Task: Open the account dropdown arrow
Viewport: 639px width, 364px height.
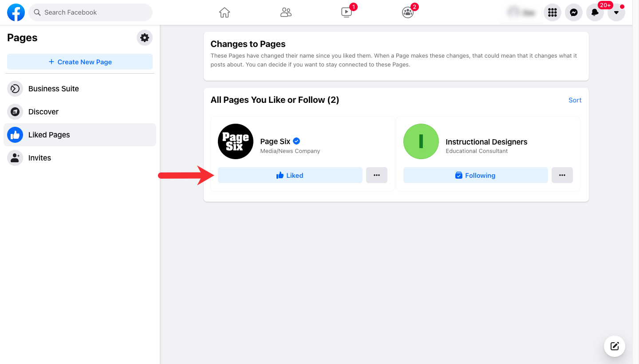Action: pyautogui.click(x=616, y=12)
